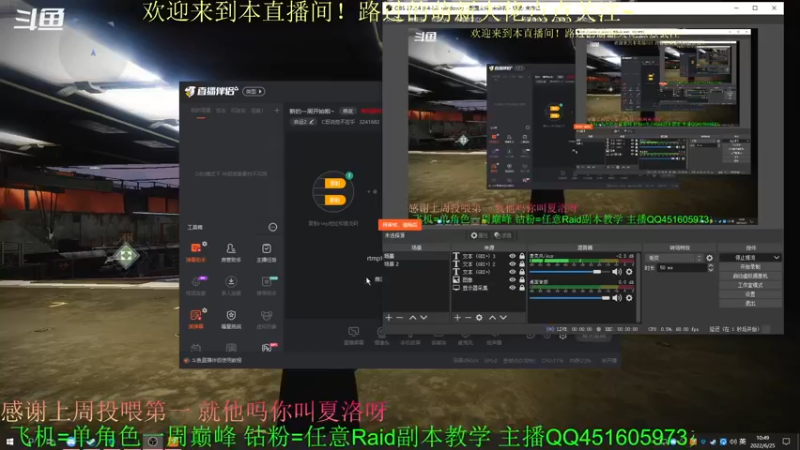Viewport: 800px width, 450px height.
Task: Adjust the transition duration stepper arrows
Action: point(710,267)
